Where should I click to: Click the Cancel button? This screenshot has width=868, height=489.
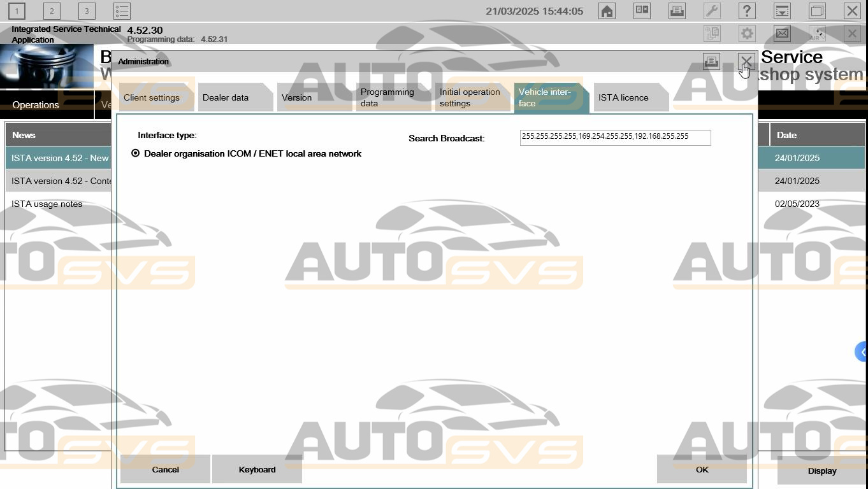pos(165,469)
